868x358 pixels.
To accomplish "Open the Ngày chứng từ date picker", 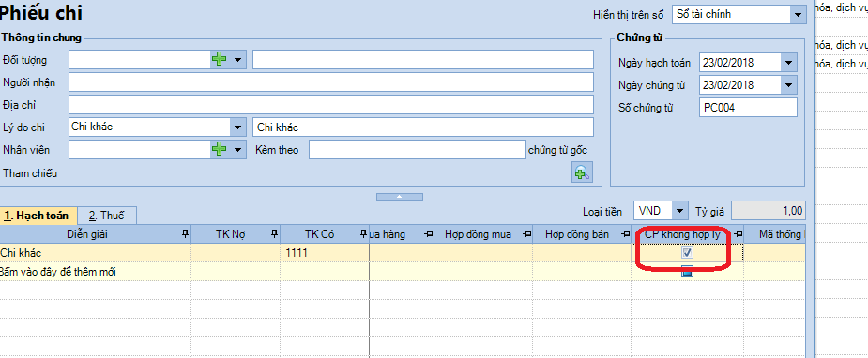I will point(789,85).
